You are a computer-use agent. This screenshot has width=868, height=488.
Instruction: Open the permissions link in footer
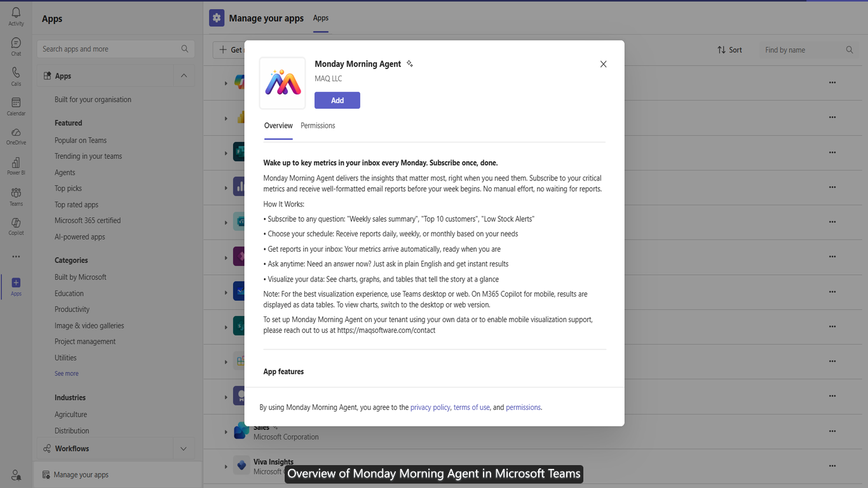(x=524, y=407)
